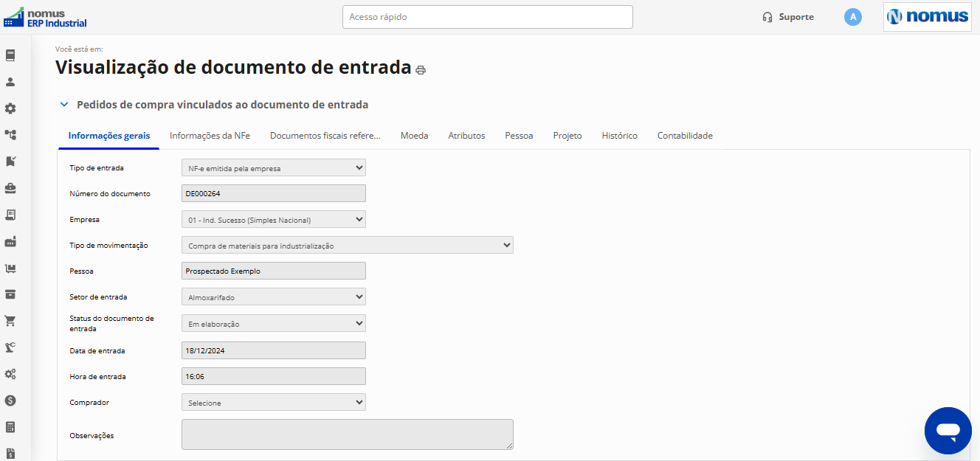Viewport: 980px width, 461px height.
Task: Open the Empresa dropdown
Action: tap(274, 219)
